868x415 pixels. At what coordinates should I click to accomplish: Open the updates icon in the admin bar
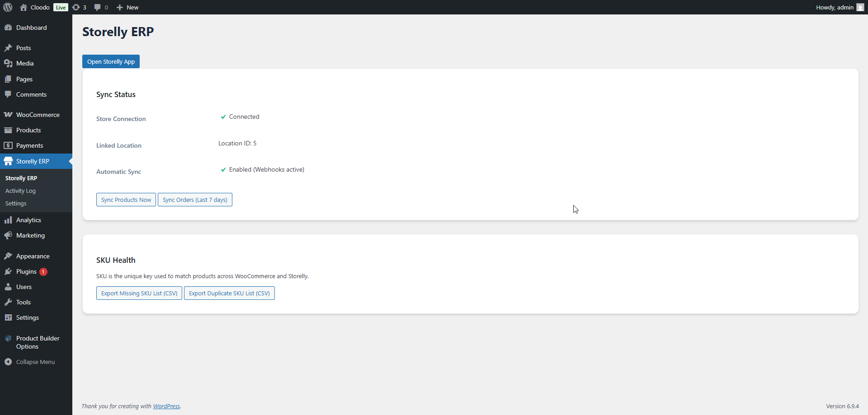coord(76,7)
